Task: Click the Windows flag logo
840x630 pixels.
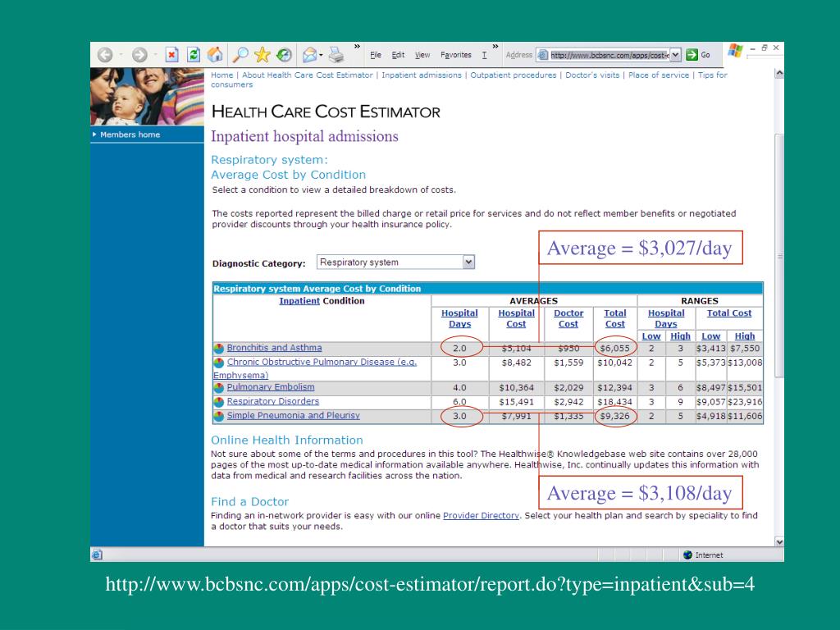Action: pos(735,52)
